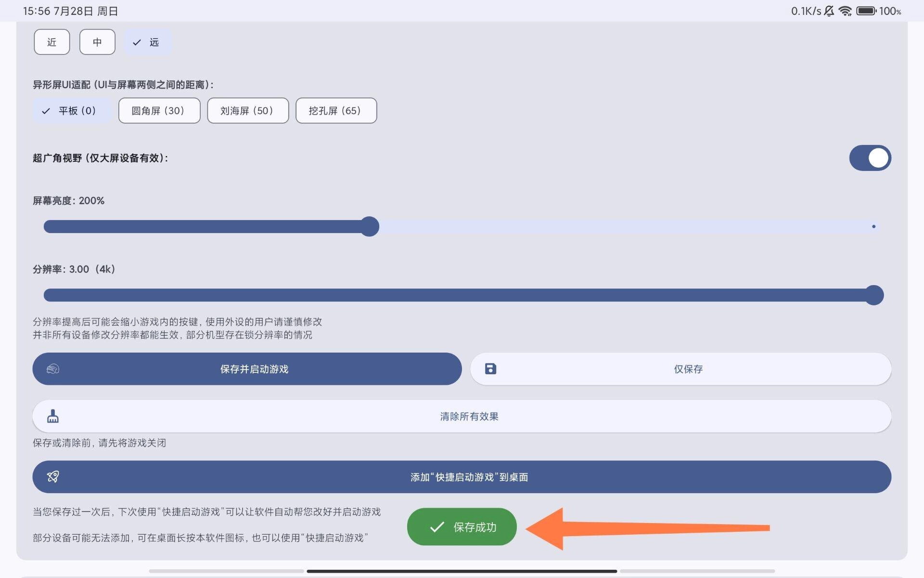Viewport: 924px width, 578px height.
Task: Tap checkmark icon in 保存成功 toast
Action: 436,527
